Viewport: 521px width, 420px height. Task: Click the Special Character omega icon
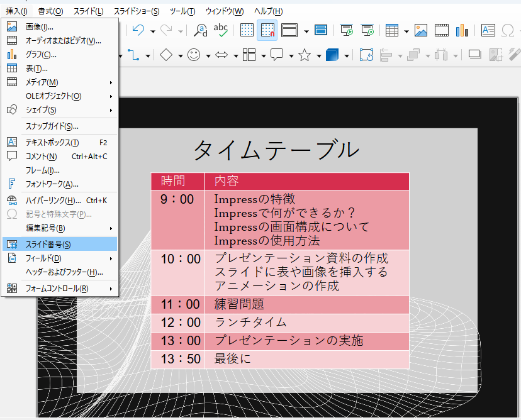pyautogui.click(x=508, y=31)
